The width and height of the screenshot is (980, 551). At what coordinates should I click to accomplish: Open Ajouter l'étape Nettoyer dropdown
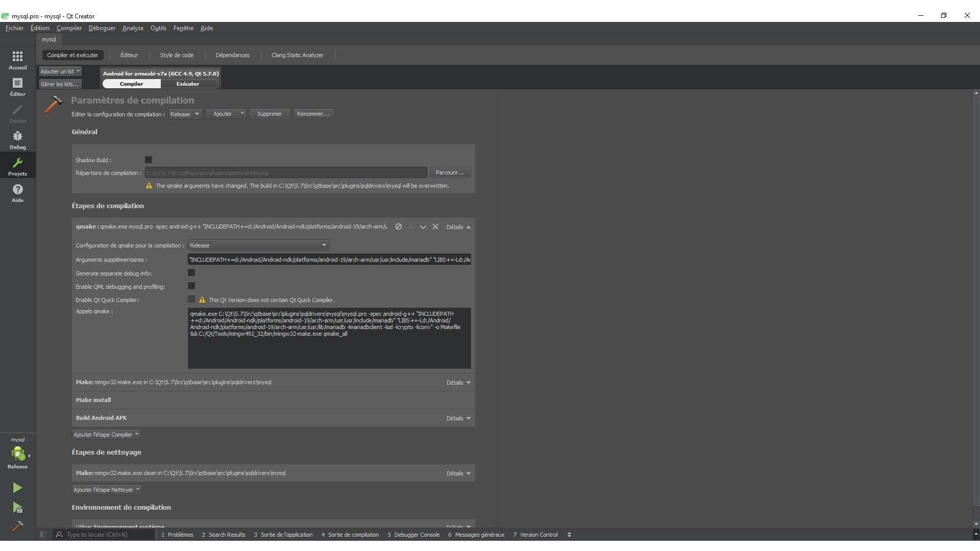[x=107, y=490]
